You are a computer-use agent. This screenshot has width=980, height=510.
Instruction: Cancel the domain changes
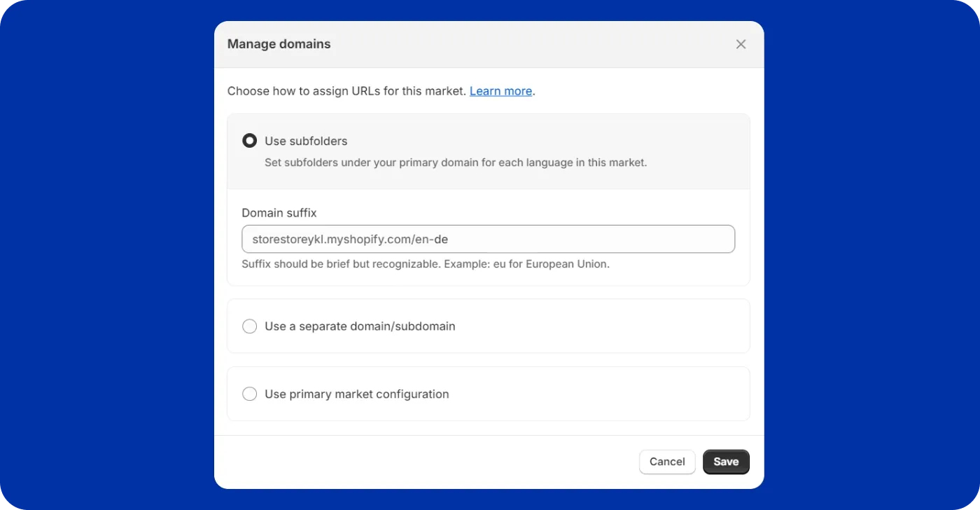pos(666,462)
